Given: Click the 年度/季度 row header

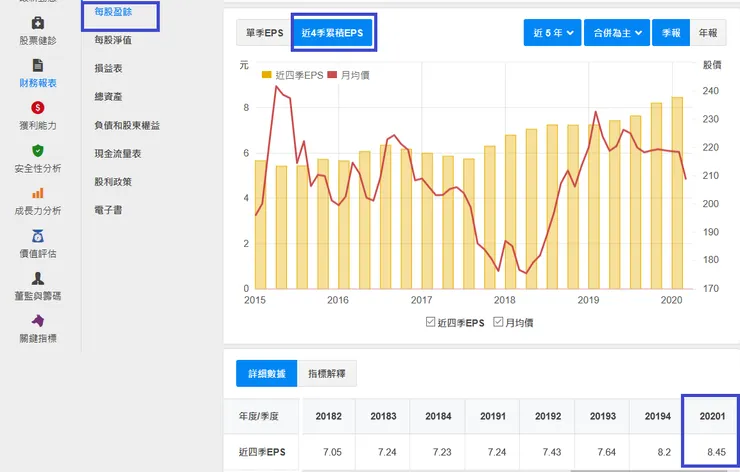Looking at the screenshot, I should 259,416.
